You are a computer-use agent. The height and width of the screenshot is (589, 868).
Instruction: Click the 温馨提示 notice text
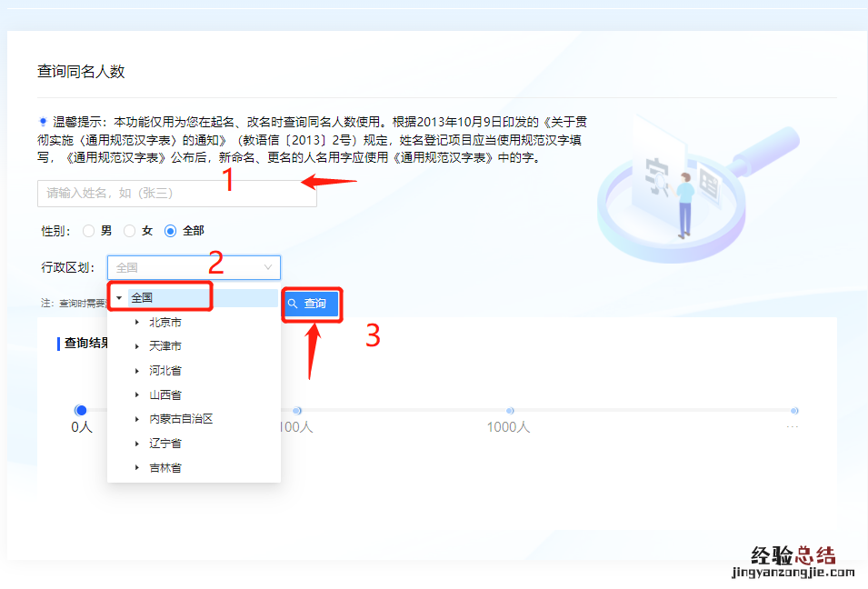click(x=312, y=139)
